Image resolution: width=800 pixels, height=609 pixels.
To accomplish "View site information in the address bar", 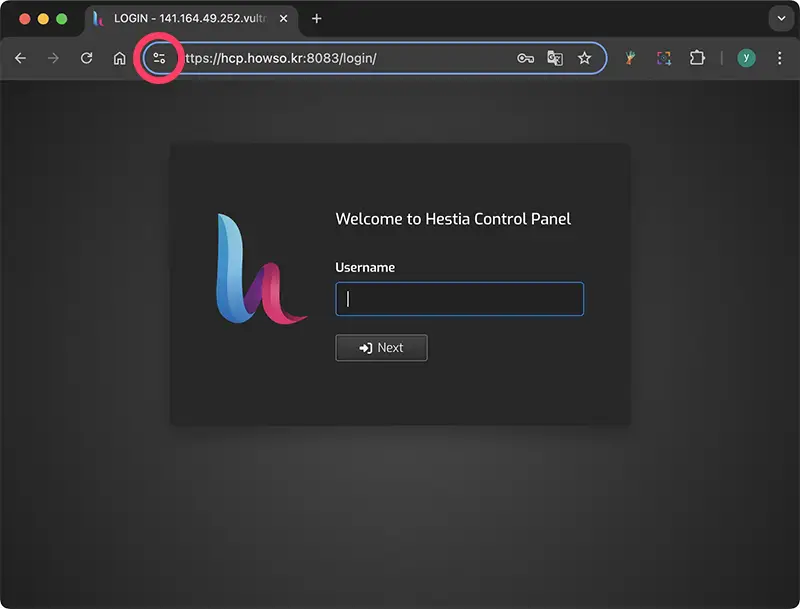I will 159,58.
